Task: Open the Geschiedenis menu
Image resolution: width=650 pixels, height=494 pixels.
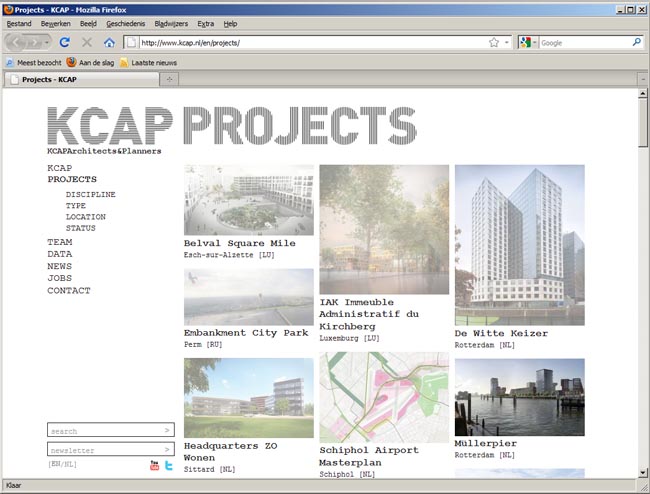Action: pyautogui.click(x=126, y=24)
